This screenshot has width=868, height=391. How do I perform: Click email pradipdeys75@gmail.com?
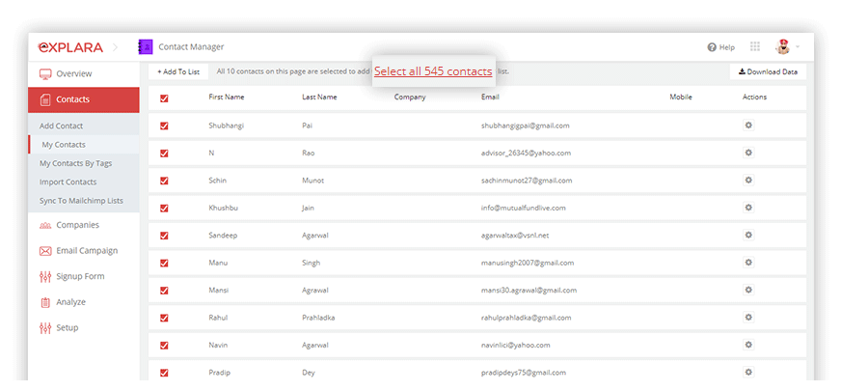point(523,373)
